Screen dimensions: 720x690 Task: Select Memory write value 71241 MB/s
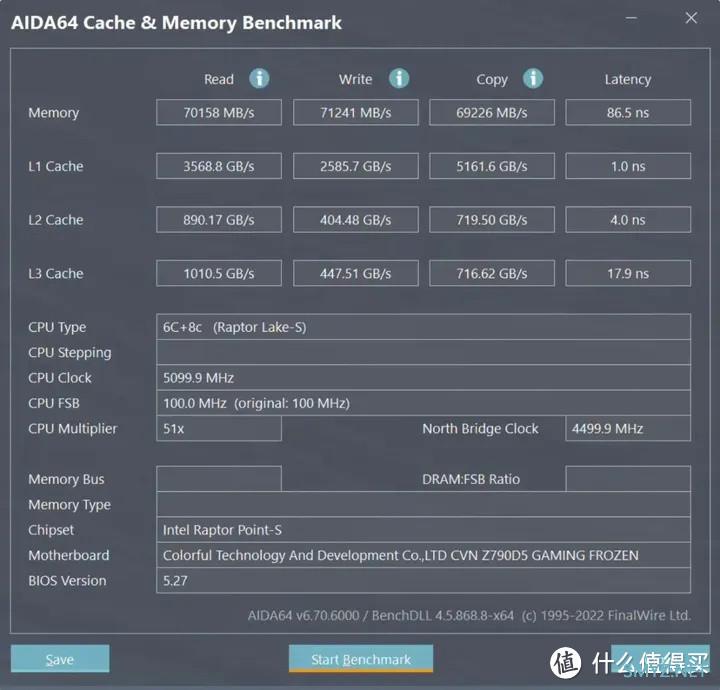coord(356,112)
